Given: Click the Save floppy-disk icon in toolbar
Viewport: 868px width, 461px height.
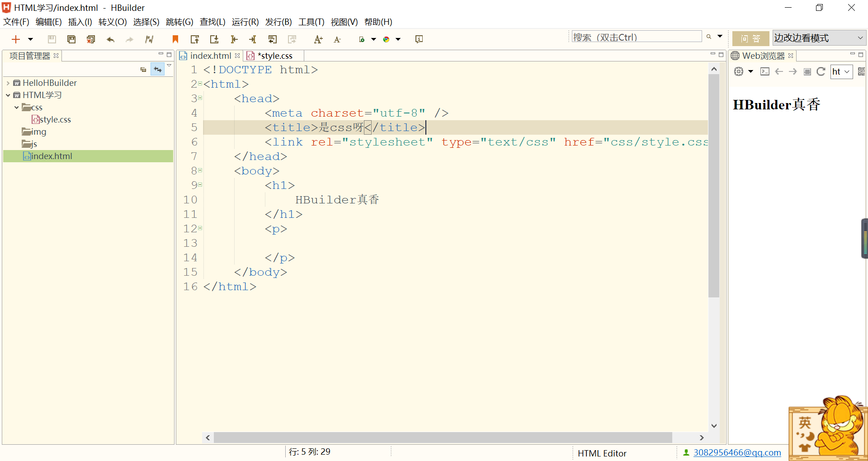Looking at the screenshot, I should click(x=52, y=39).
